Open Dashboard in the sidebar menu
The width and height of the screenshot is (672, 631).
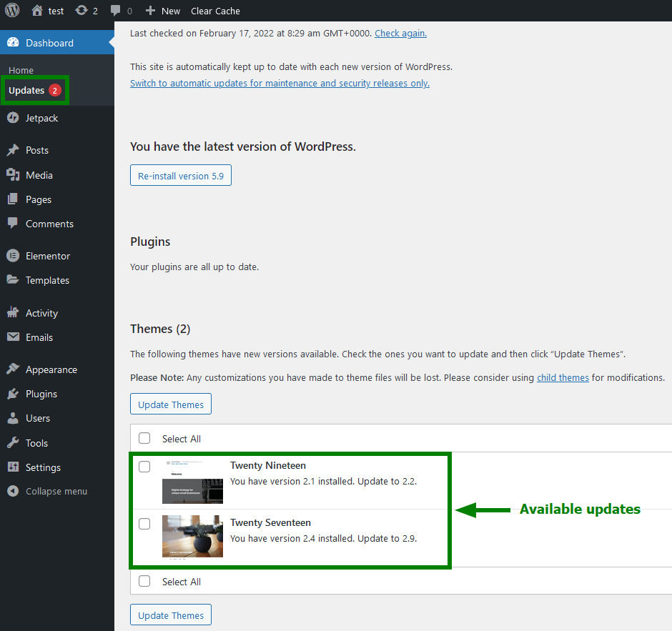click(57, 42)
